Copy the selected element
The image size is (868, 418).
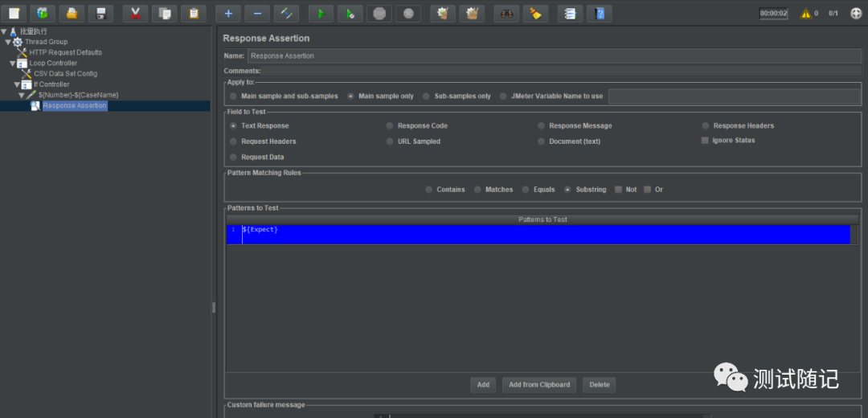(x=165, y=14)
